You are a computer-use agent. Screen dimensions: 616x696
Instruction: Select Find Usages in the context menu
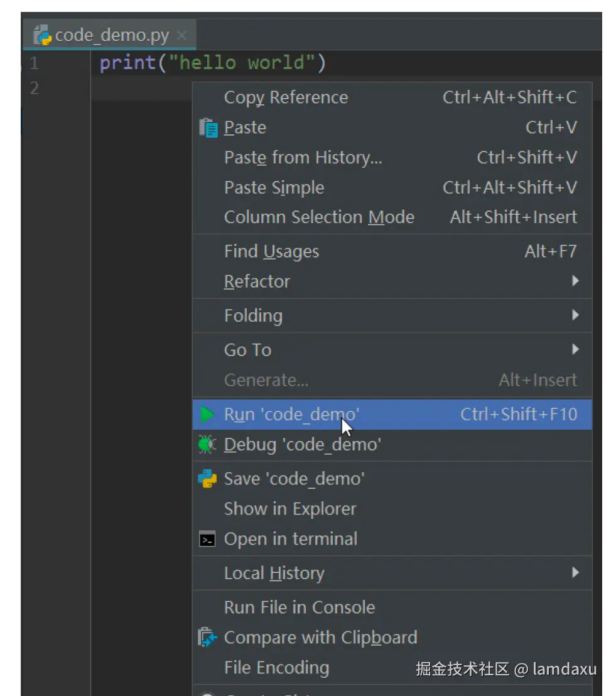(271, 252)
